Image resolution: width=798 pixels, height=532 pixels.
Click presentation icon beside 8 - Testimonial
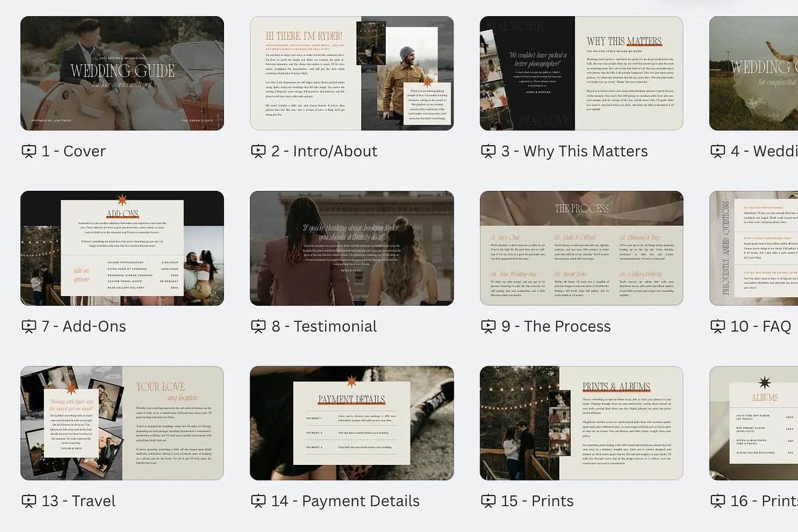[x=258, y=327]
